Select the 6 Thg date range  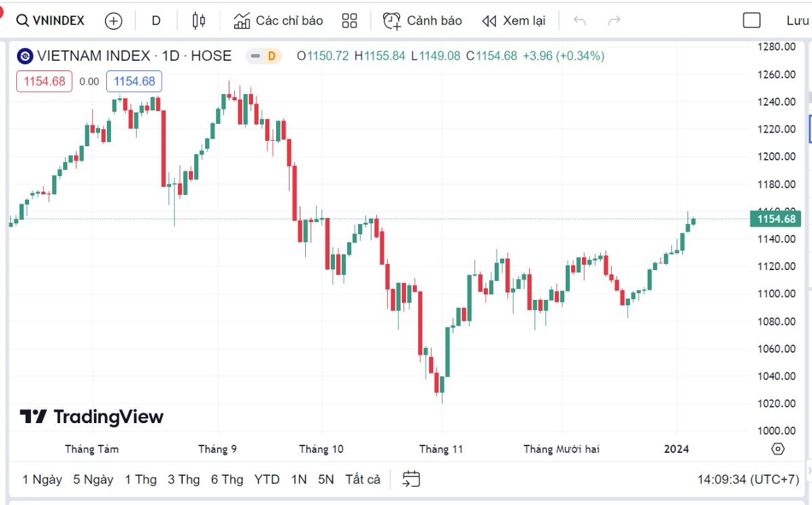click(x=227, y=479)
